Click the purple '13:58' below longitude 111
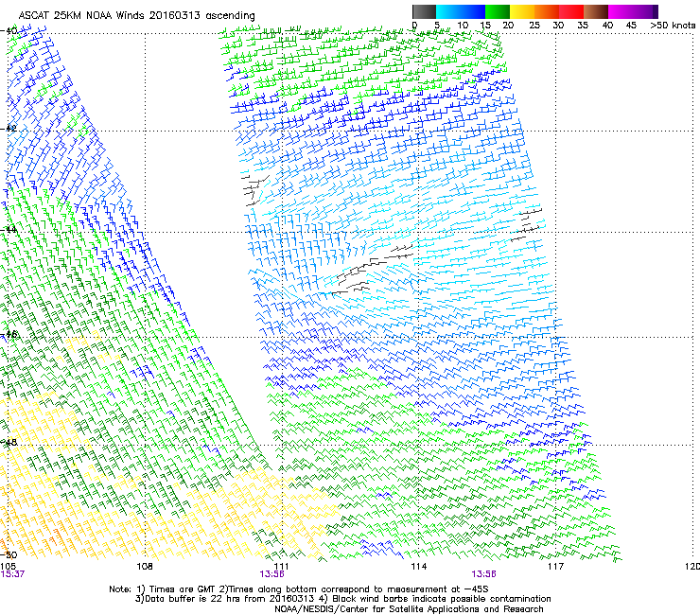Screen dimensions: 700x615 pos(271,574)
